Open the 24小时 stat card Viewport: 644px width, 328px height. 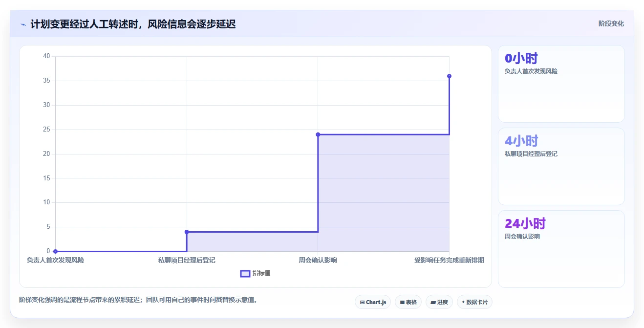[x=561, y=249]
